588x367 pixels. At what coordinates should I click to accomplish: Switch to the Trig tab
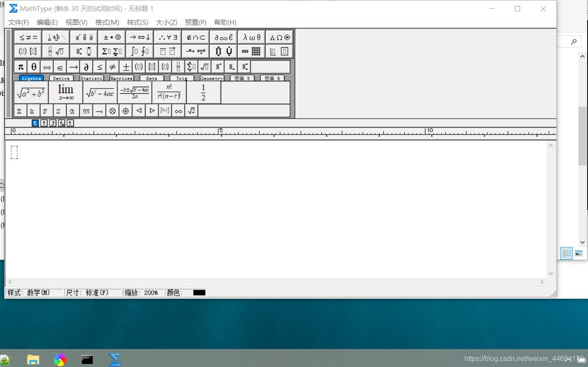click(x=182, y=78)
